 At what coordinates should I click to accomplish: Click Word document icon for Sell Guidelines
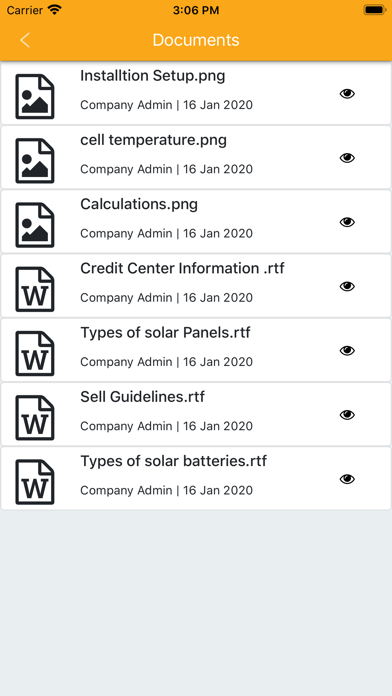tap(35, 418)
